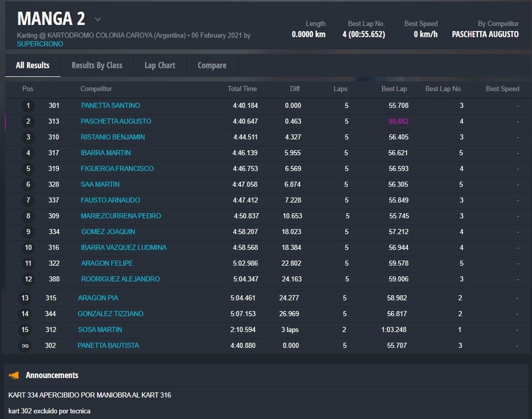Open competitor PASCHETTA AUGUSTO in results list
532x419 pixels.
click(x=115, y=122)
